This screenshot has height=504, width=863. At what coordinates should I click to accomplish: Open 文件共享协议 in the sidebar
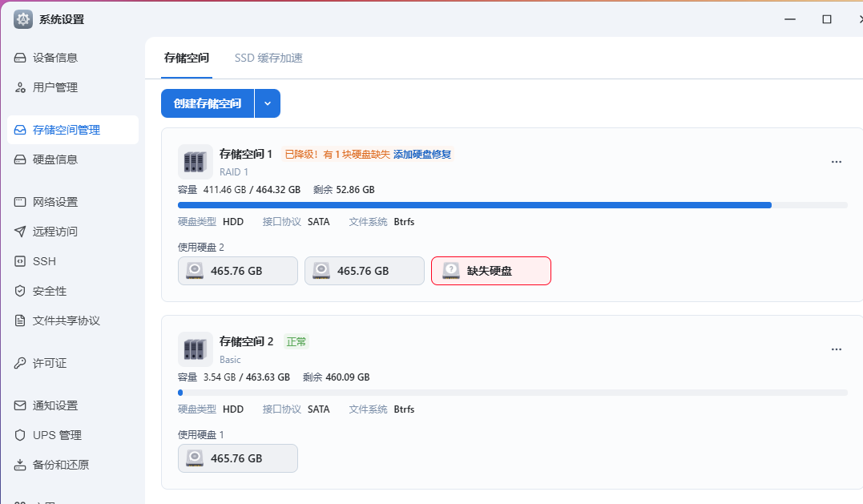point(73,321)
